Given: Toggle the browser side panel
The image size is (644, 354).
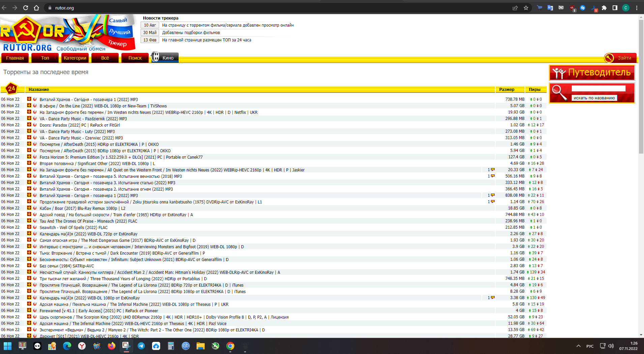Looking at the screenshot, I should coord(615,8).
